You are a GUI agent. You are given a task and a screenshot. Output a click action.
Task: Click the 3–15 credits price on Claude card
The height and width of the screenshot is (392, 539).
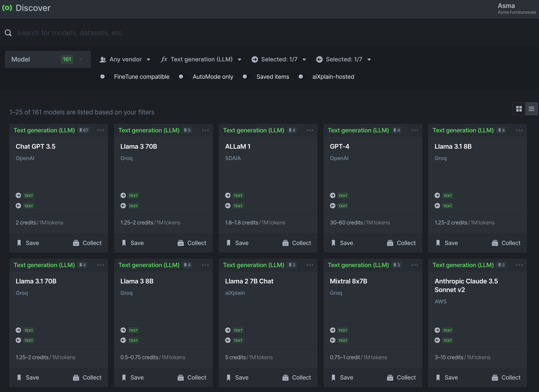pos(463,357)
